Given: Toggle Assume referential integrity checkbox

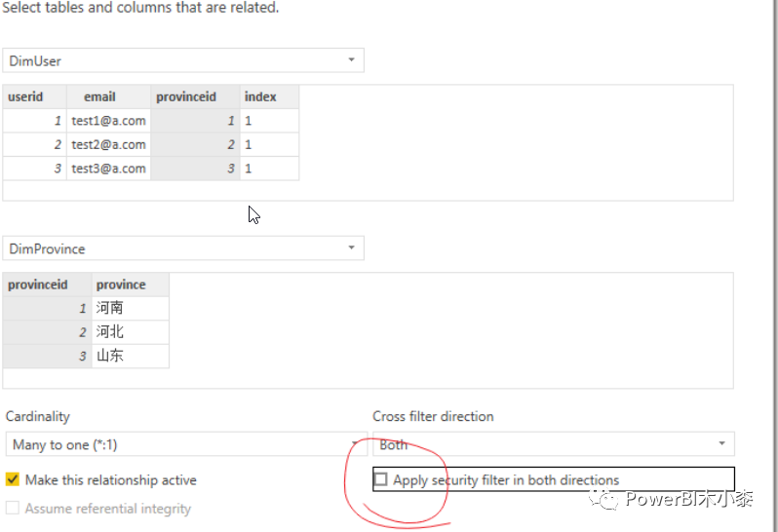Looking at the screenshot, I should pyautogui.click(x=13, y=508).
